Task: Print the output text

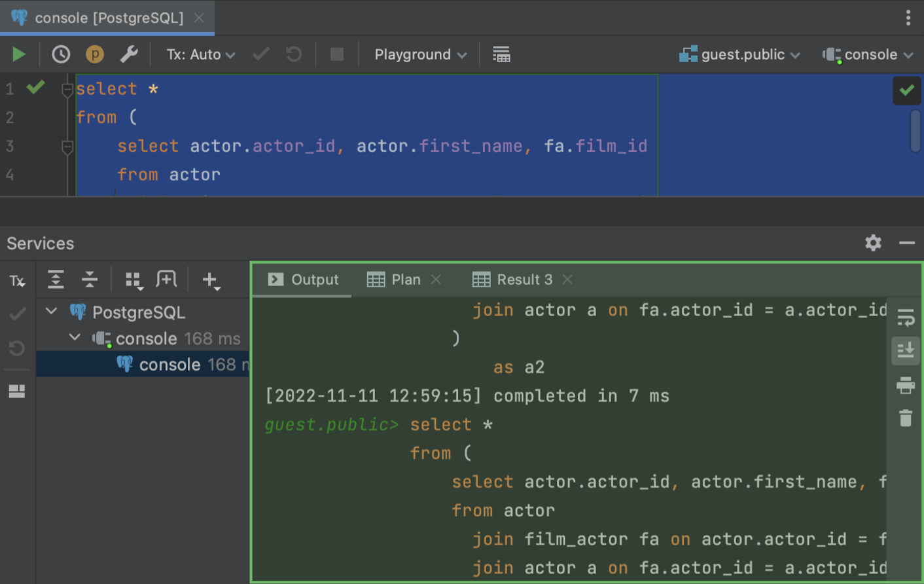Action: 906,386
